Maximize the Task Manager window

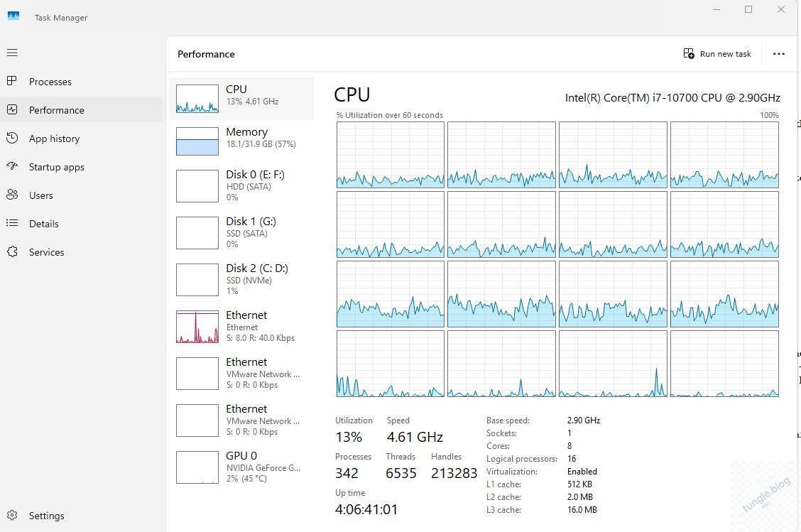tap(748, 9)
